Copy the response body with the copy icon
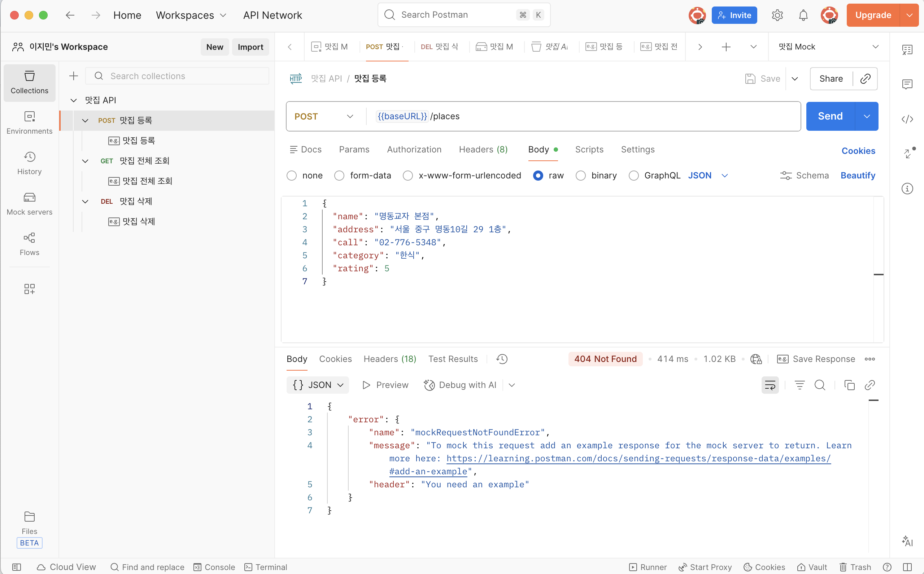Image resolution: width=924 pixels, height=574 pixels. point(849,385)
